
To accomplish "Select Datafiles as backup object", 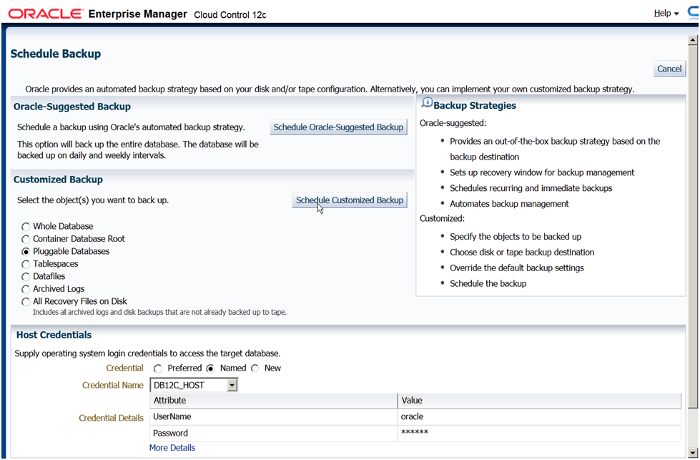I will click(25, 276).
